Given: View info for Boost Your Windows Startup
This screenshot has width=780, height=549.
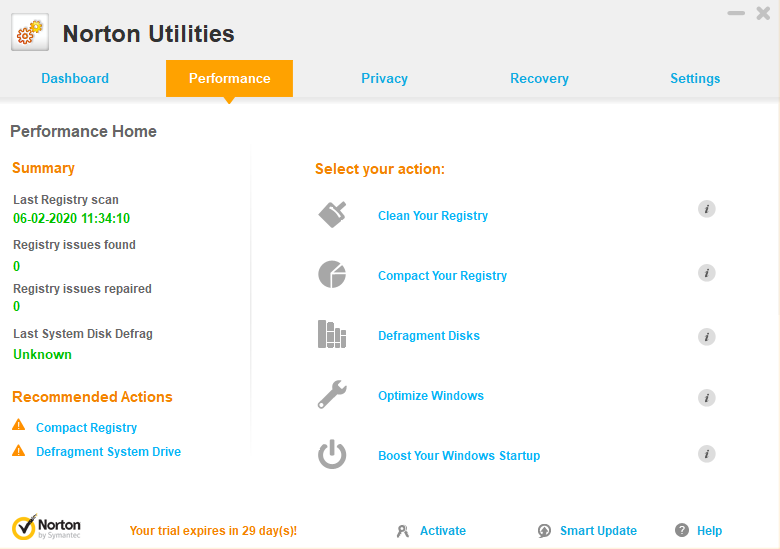Looking at the screenshot, I should [x=706, y=454].
